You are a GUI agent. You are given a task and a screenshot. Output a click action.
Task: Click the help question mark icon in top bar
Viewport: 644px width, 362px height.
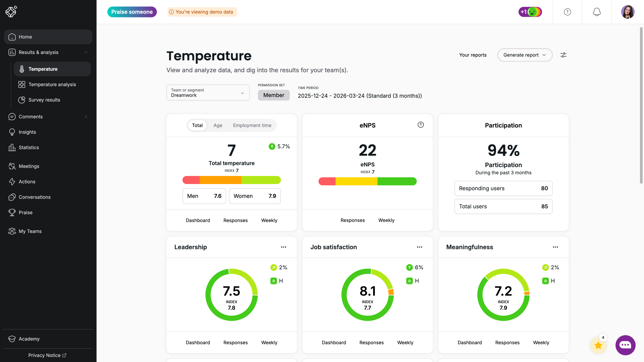tap(567, 12)
